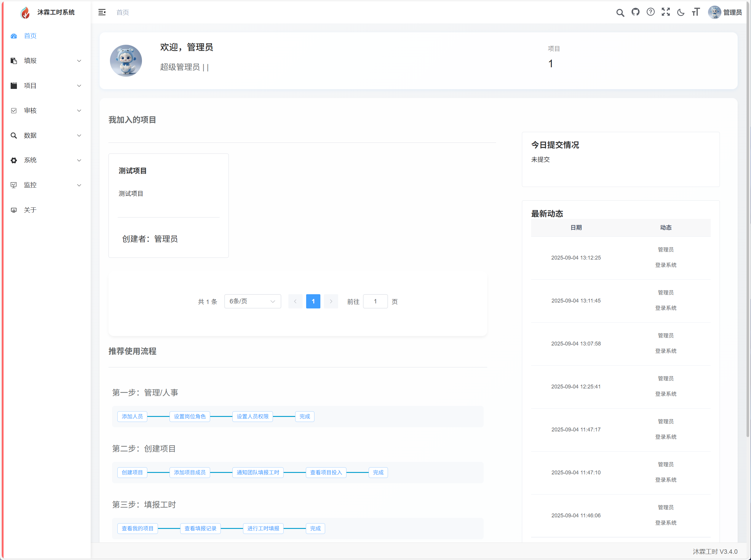Click the page jump number input
751x560 pixels.
click(x=375, y=301)
